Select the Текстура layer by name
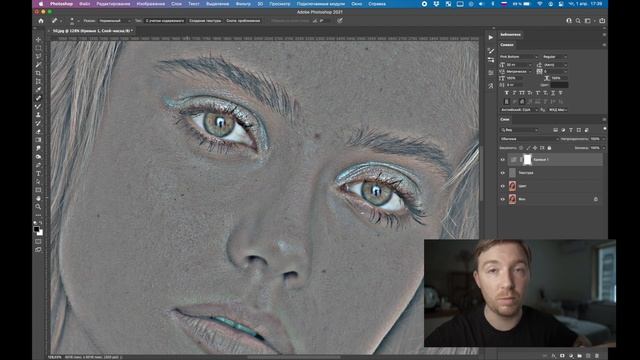 click(526, 173)
